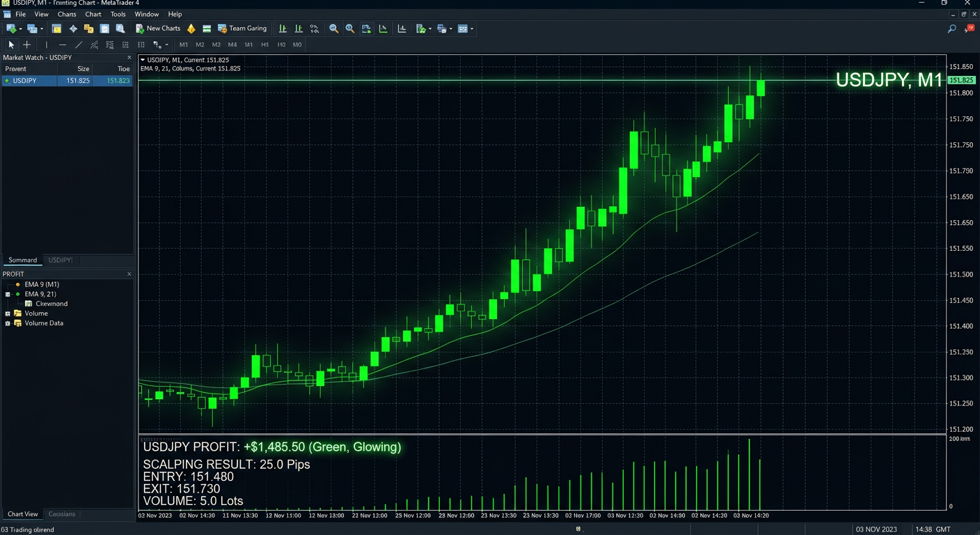980x535 pixels.
Task: Select the arrow cursor tool
Action: [11, 45]
